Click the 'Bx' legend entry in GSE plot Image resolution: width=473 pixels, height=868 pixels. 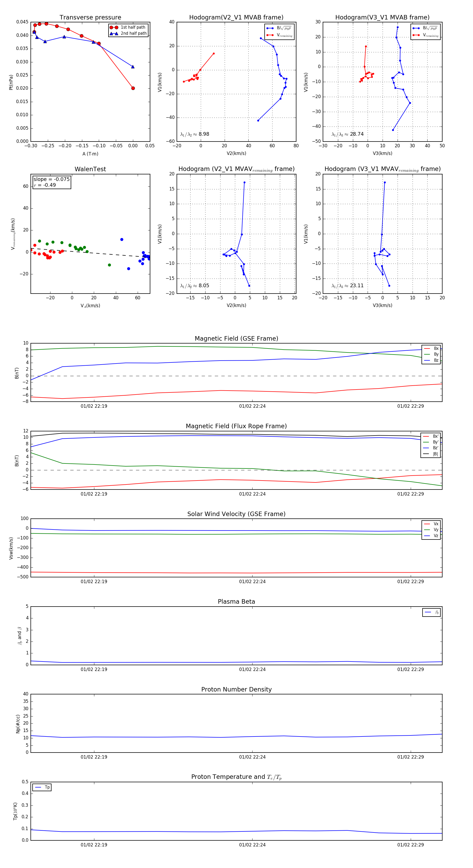[x=431, y=349]
